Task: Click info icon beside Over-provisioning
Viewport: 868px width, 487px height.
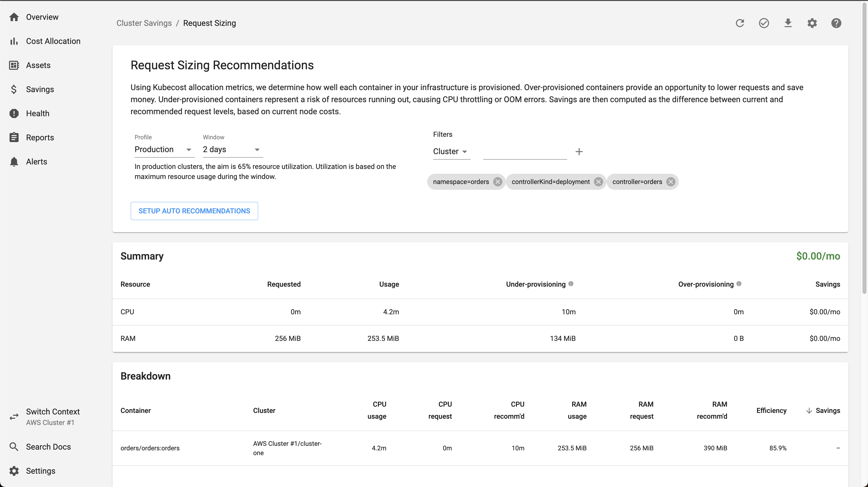Action: tap(739, 284)
